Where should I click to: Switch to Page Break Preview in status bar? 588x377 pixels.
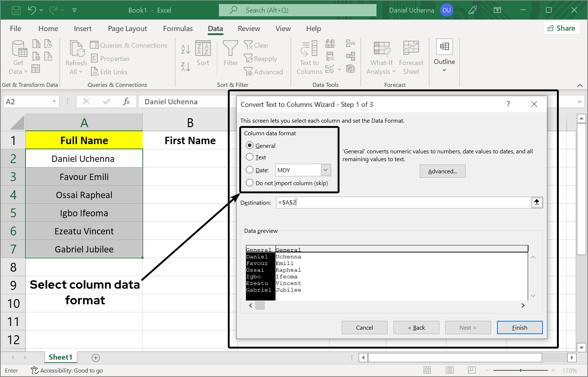tap(472, 370)
